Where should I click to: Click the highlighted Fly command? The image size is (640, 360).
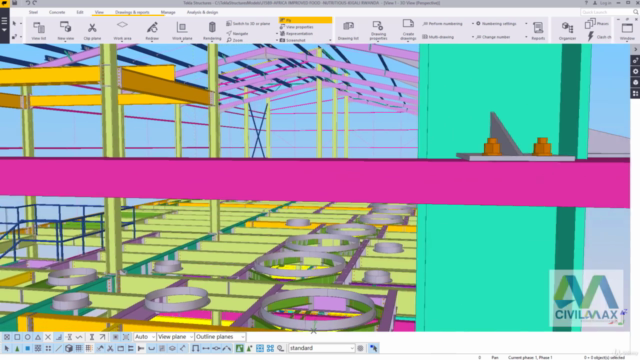[305, 20]
